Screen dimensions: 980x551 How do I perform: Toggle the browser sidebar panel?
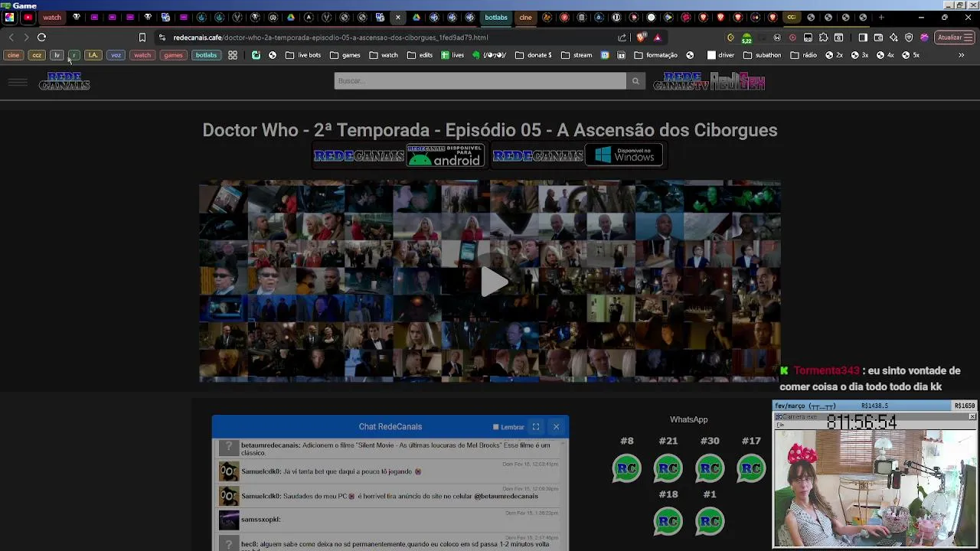(x=863, y=37)
